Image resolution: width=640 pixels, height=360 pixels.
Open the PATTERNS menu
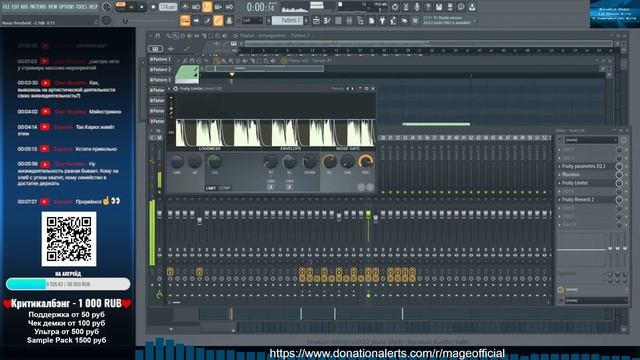click(38, 7)
